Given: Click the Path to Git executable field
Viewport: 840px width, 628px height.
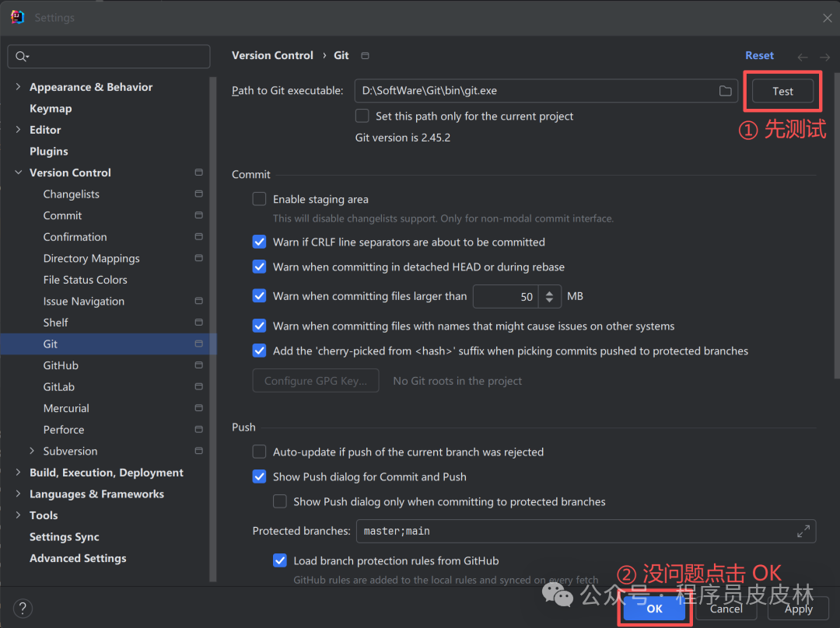Looking at the screenshot, I should coord(546,91).
